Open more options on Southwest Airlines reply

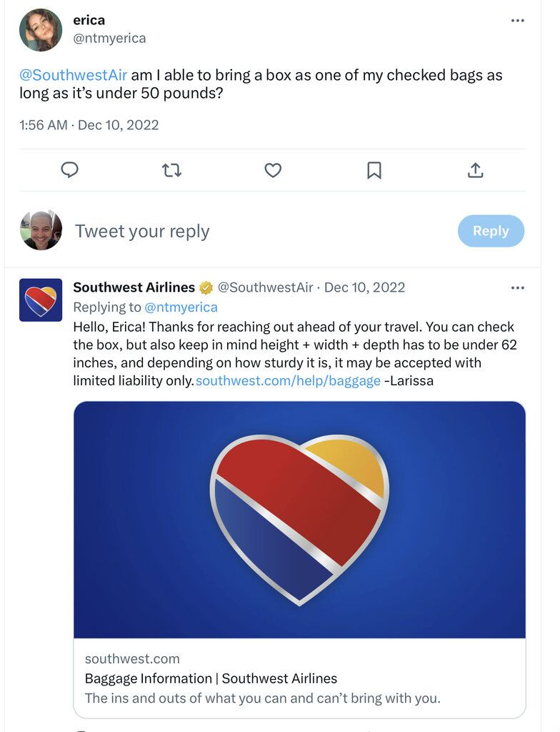518,288
